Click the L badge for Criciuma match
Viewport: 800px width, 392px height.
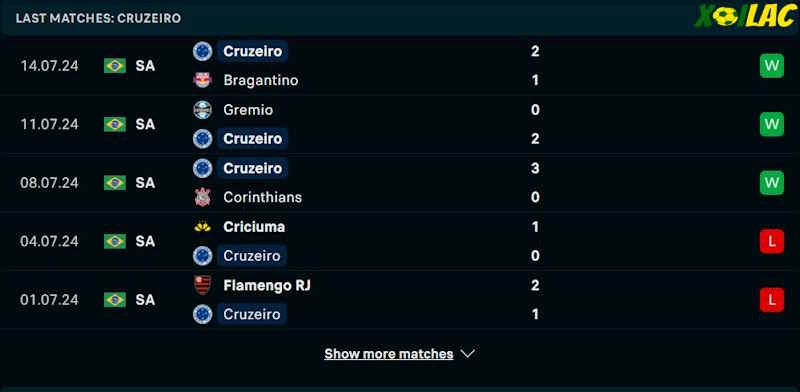(771, 241)
